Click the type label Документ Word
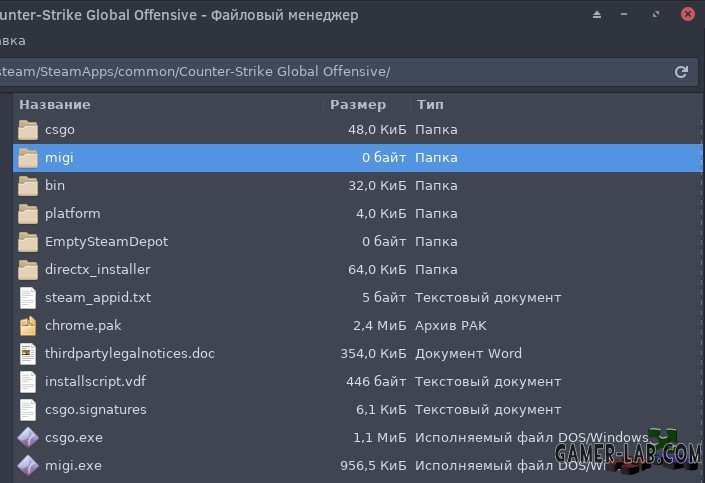The height and width of the screenshot is (483, 705). coord(469,354)
